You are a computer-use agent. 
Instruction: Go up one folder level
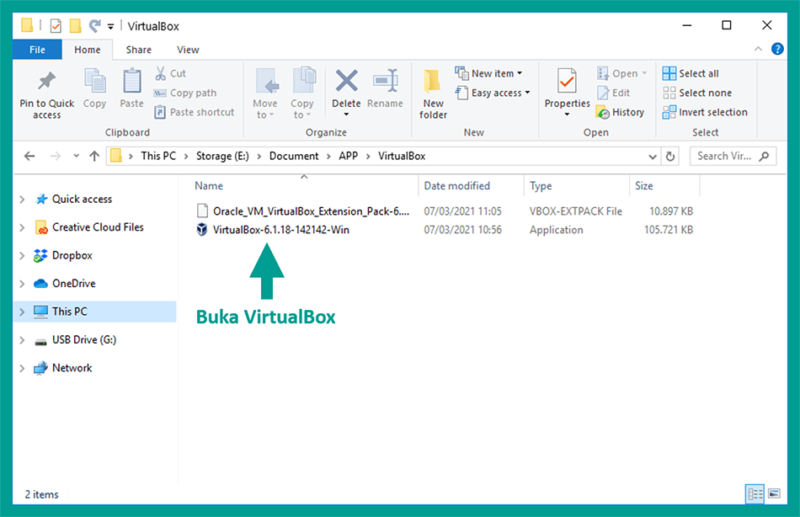tap(94, 156)
